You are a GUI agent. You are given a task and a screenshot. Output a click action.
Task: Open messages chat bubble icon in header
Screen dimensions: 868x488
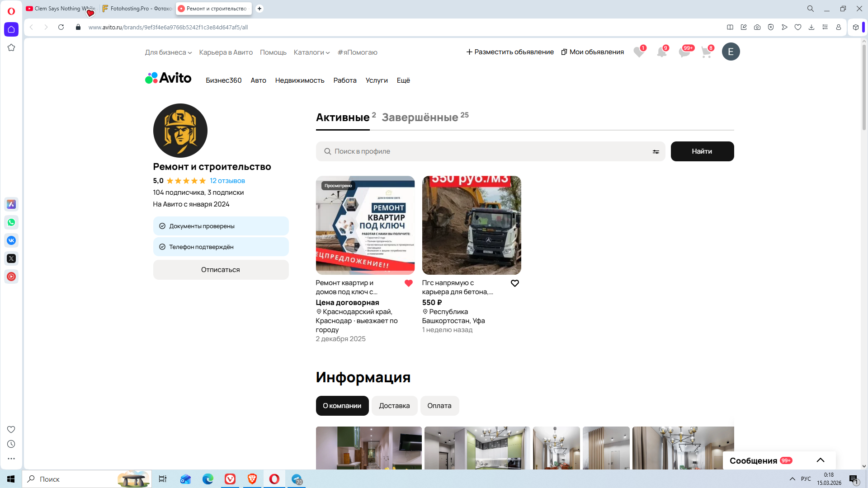pyautogui.click(x=684, y=52)
